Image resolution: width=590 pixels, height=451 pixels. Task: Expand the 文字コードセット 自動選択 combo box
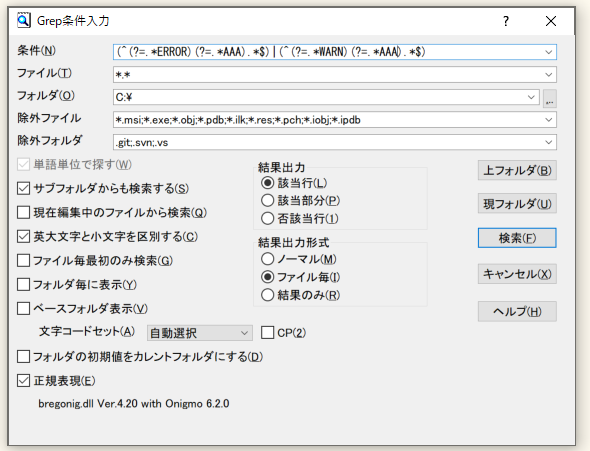click(199, 333)
